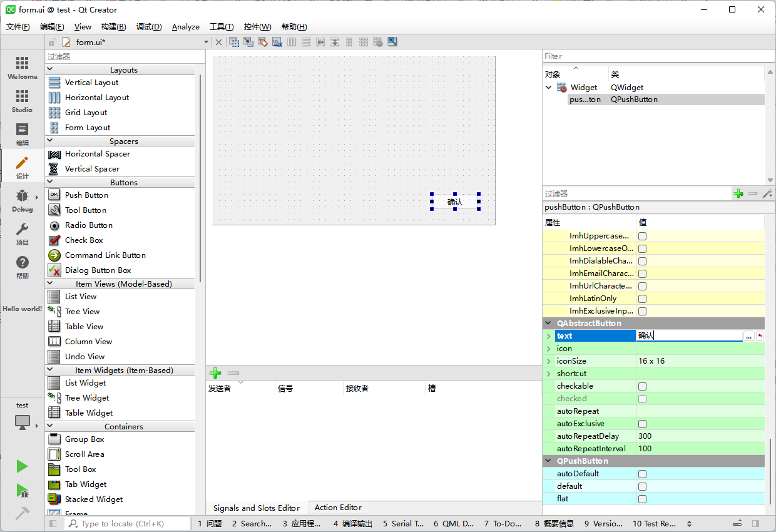776x532 pixels.
Task: Collapse the QPushButton property group
Action: tap(548, 461)
